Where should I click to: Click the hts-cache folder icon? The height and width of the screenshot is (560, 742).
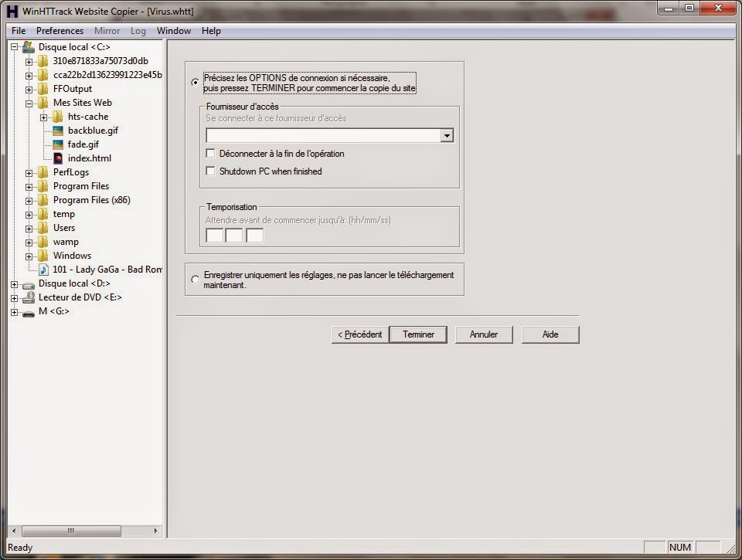coord(57,117)
